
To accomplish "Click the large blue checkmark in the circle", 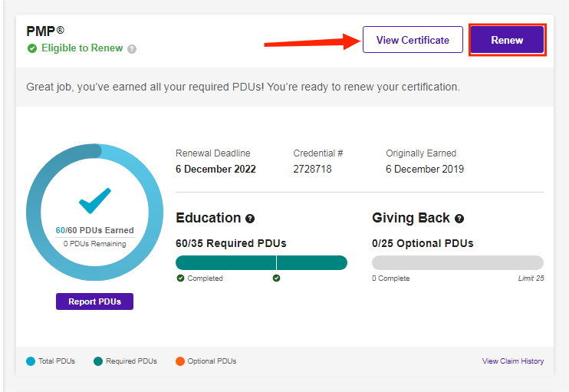I will [95, 200].
